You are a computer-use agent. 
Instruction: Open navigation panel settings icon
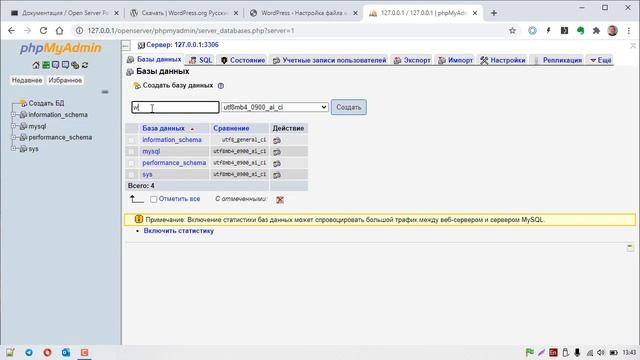click(x=75, y=65)
